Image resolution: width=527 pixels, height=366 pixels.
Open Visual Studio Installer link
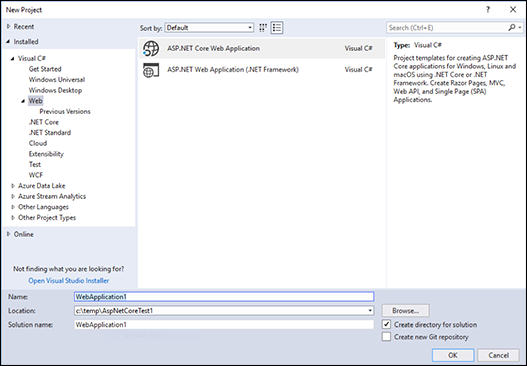point(69,280)
